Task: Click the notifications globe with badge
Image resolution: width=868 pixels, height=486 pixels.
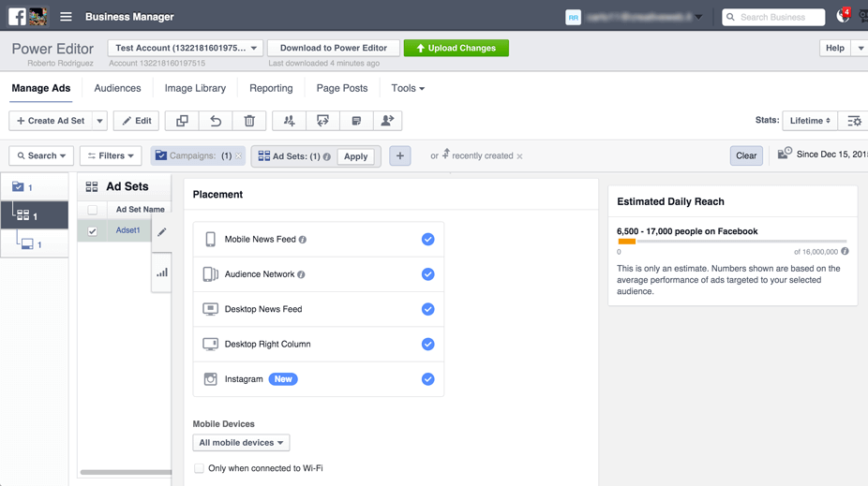Action: pyautogui.click(x=843, y=16)
